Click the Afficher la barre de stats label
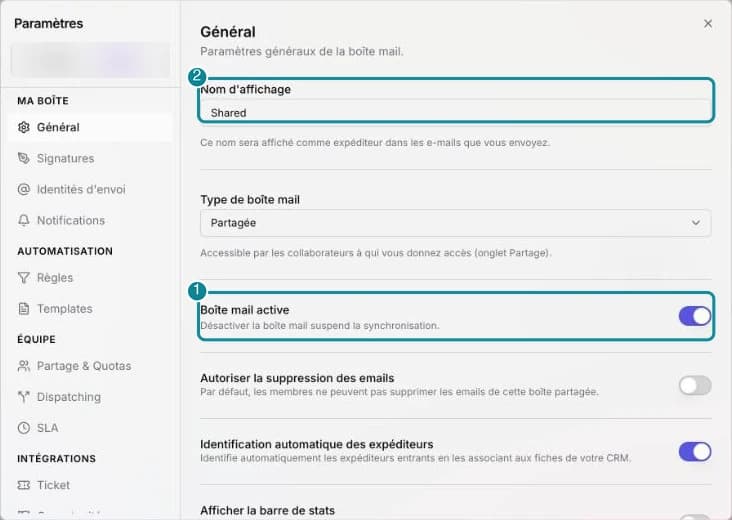The image size is (732, 520). click(x=267, y=511)
